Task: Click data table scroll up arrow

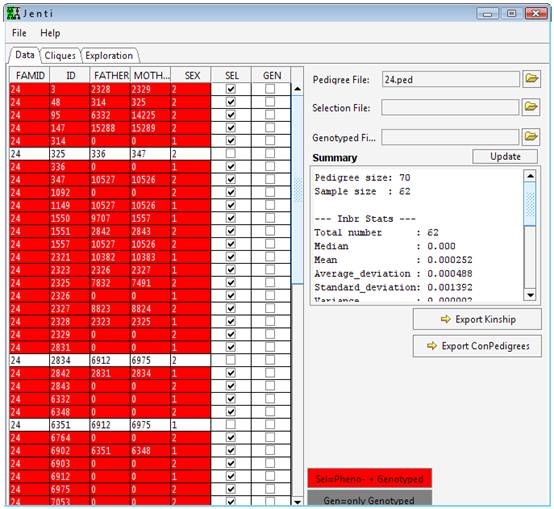Action: tap(297, 89)
